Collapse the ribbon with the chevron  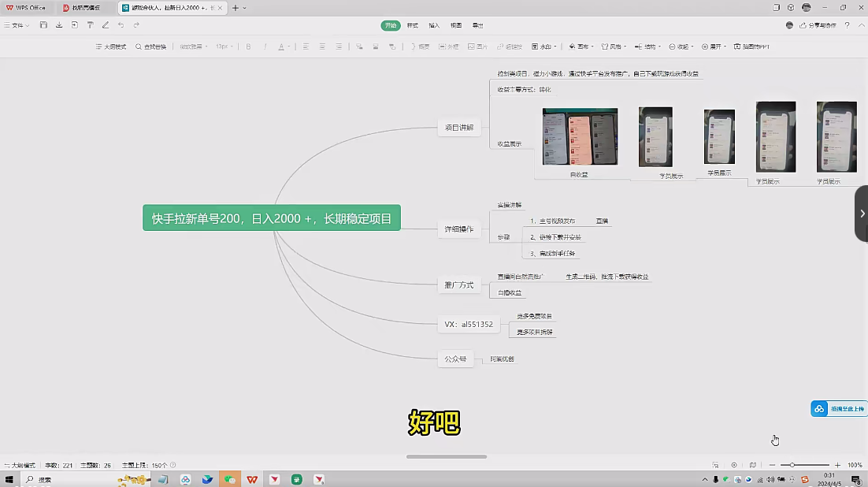coord(862,25)
